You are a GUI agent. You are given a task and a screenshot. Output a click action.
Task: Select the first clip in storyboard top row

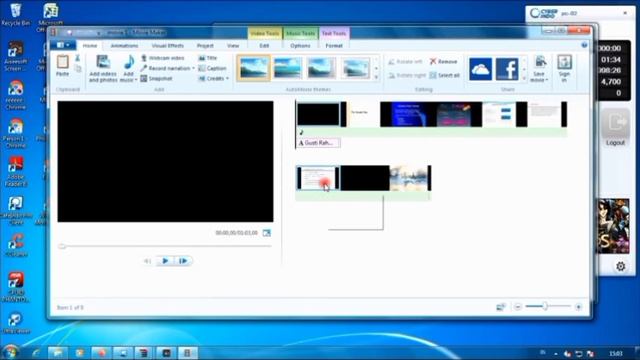coord(318,114)
